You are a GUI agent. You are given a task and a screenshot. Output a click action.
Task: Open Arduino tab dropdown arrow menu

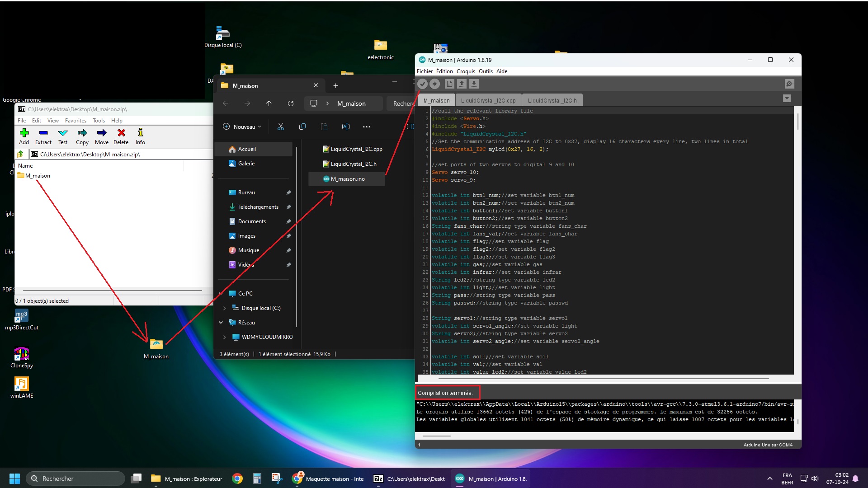point(787,99)
